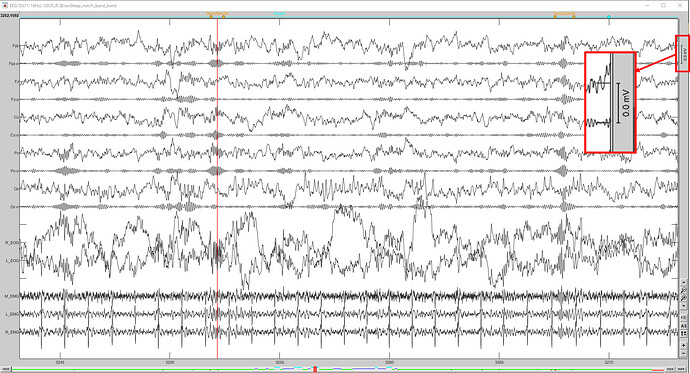Click the upper magnifier zoom icon
Image resolution: width=690 pixels, height=373 pixels.
[683, 290]
